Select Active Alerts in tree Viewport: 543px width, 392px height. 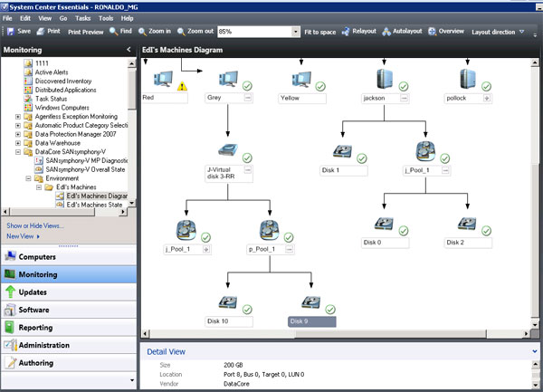52,72
